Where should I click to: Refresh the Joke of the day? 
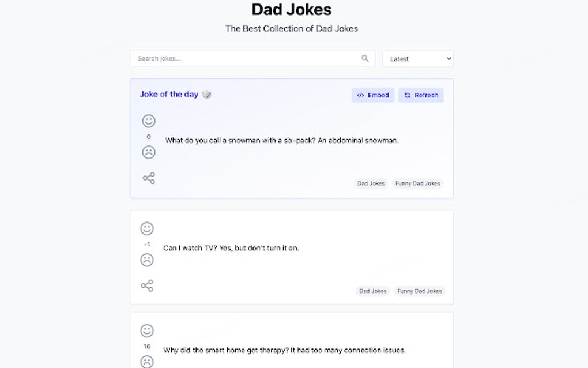tap(421, 95)
